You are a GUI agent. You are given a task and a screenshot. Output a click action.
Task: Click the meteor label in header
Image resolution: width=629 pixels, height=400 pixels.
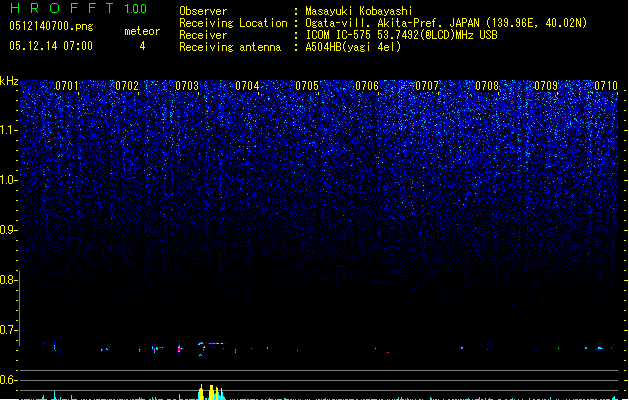pos(142,31)
